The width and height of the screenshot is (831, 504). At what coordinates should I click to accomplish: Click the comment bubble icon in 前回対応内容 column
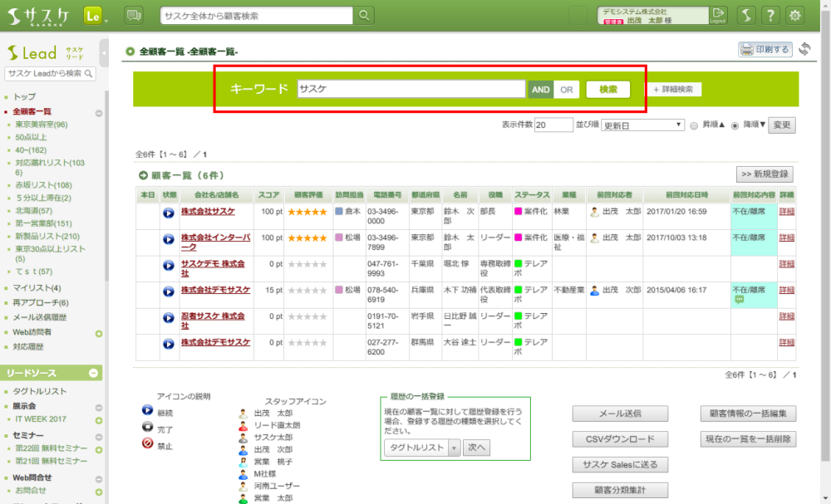pos(738,301)
